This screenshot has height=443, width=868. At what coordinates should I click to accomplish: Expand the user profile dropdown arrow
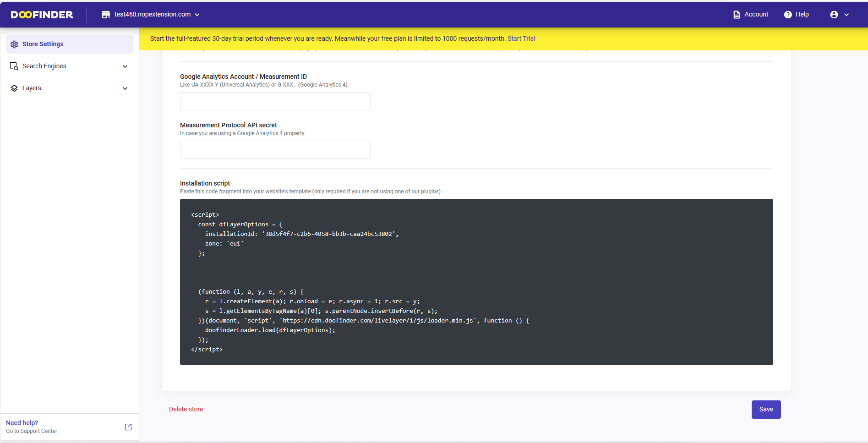[846, 15]
